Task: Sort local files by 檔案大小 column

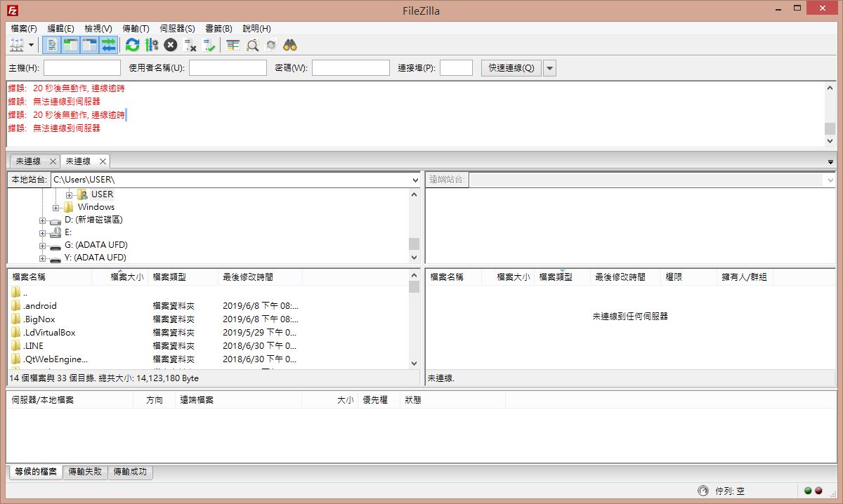Action: tap(119, 277)
